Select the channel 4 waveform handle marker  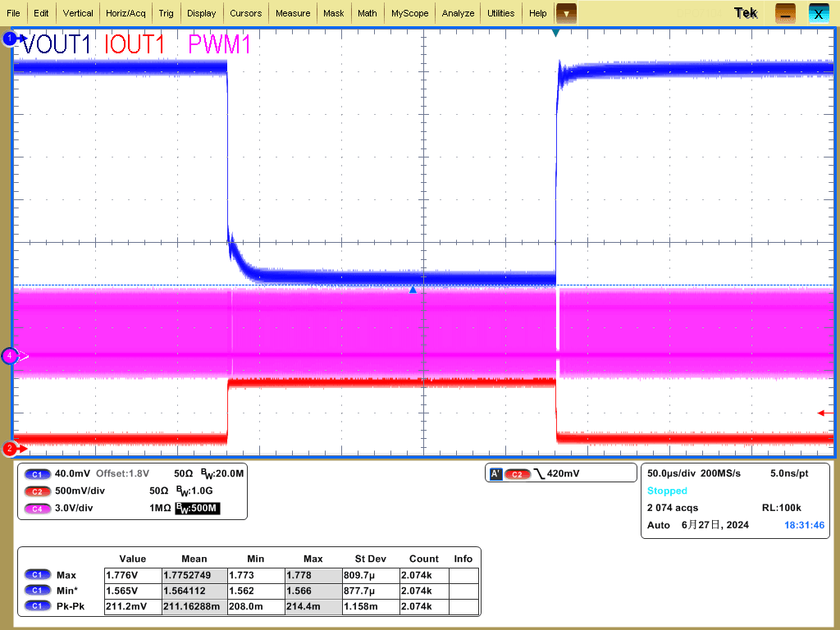9,355
